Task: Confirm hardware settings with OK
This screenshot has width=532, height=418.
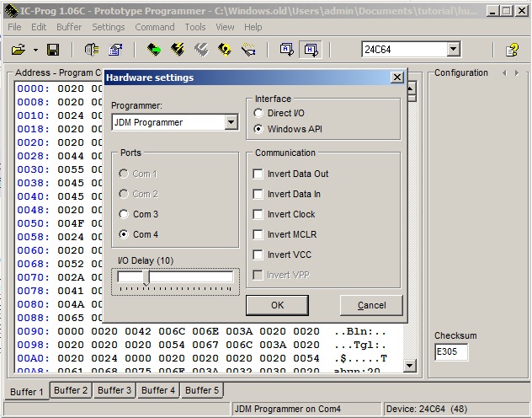Action: [x=277, y=305]
